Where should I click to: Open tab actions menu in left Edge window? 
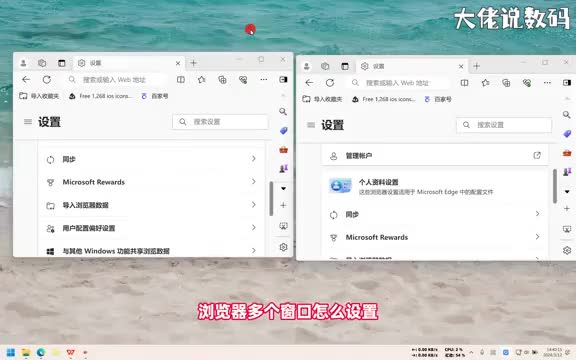[61, 63]
